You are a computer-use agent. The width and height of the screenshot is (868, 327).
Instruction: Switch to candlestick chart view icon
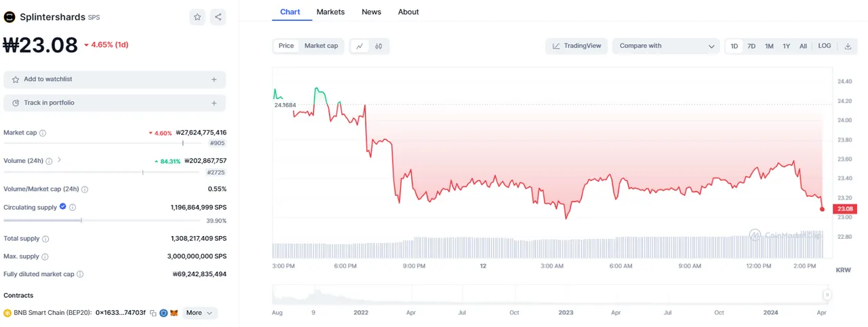pos(378,46)
